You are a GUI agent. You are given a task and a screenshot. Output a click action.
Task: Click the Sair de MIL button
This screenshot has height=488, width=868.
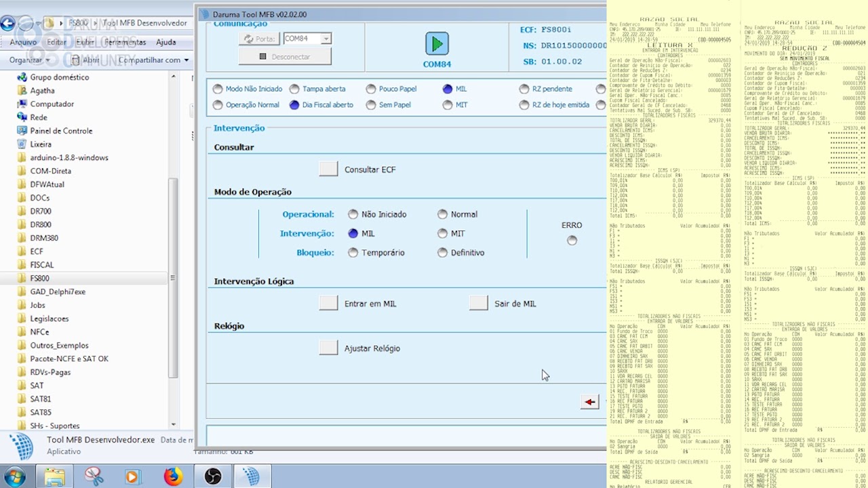point(479,304)
